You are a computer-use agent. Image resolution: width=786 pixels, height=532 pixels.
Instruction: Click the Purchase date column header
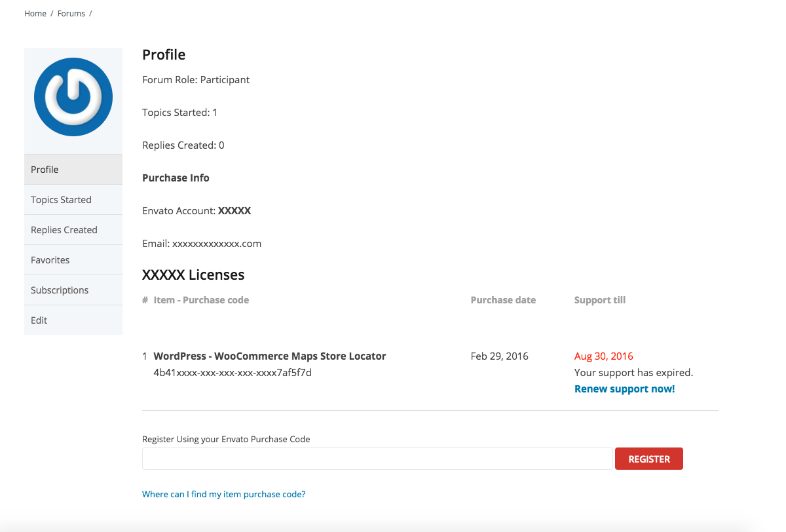(x=503, y=300)
